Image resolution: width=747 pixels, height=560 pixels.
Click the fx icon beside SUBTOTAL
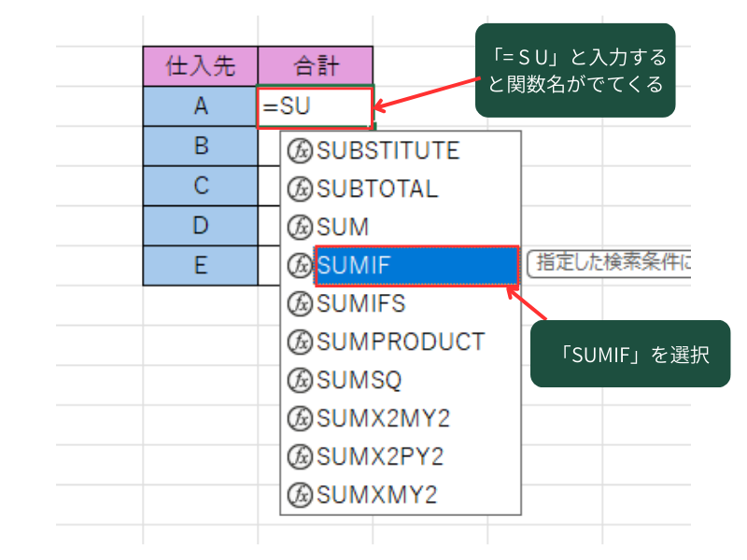tap(301, 189)
